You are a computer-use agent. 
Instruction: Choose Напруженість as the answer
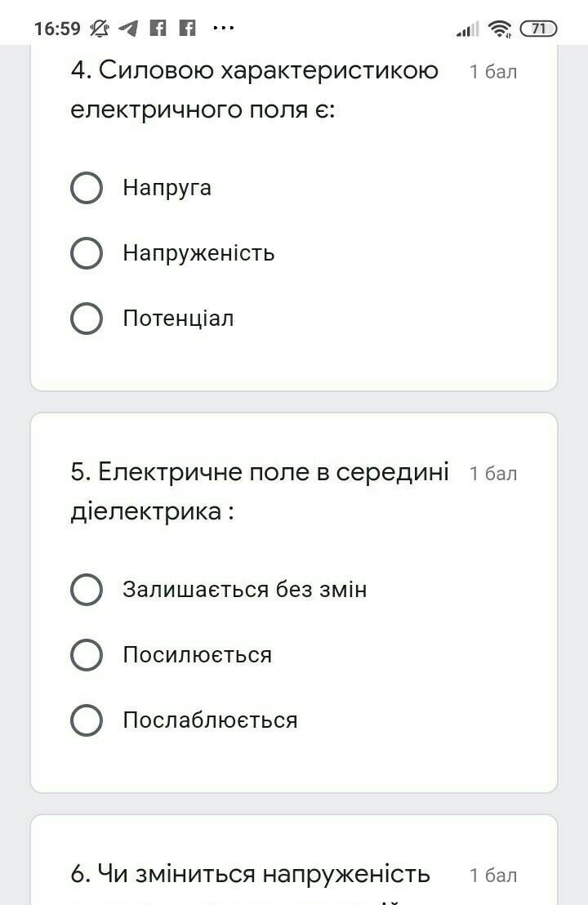coord(87,253)
